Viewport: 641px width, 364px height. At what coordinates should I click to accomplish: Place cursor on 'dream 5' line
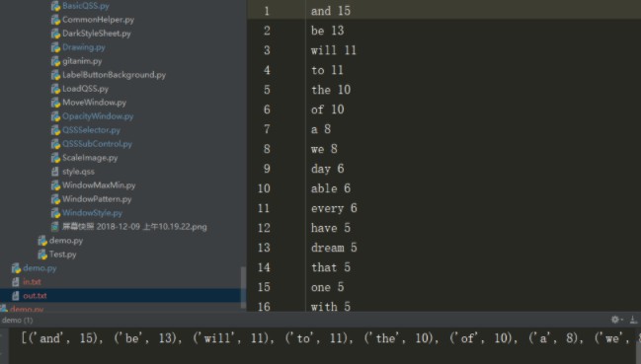pos(334,248)
